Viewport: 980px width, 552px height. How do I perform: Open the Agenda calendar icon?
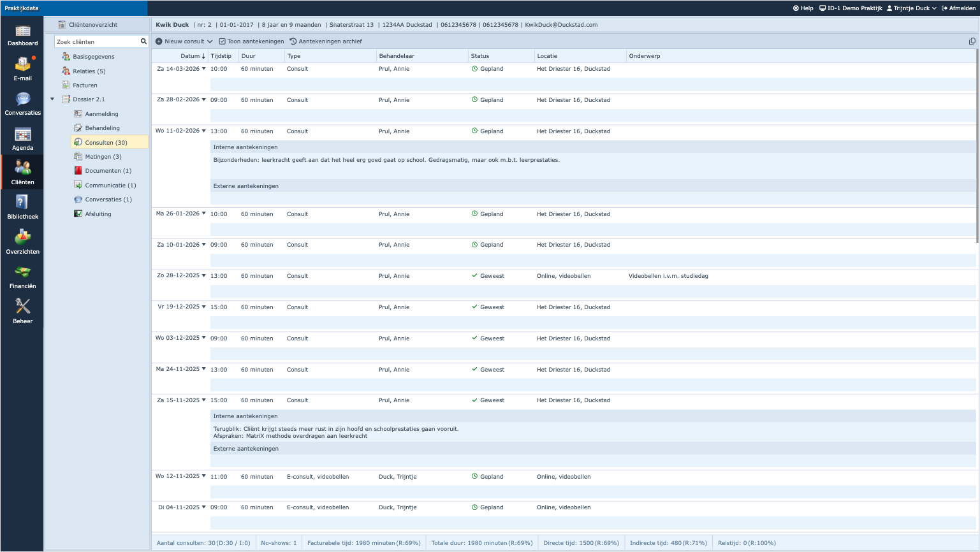22,135
